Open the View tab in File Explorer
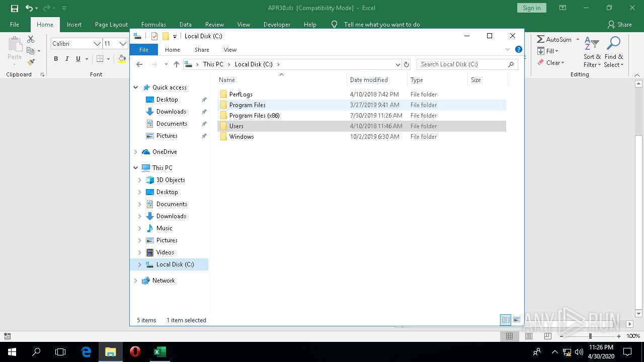 [230, 50]
